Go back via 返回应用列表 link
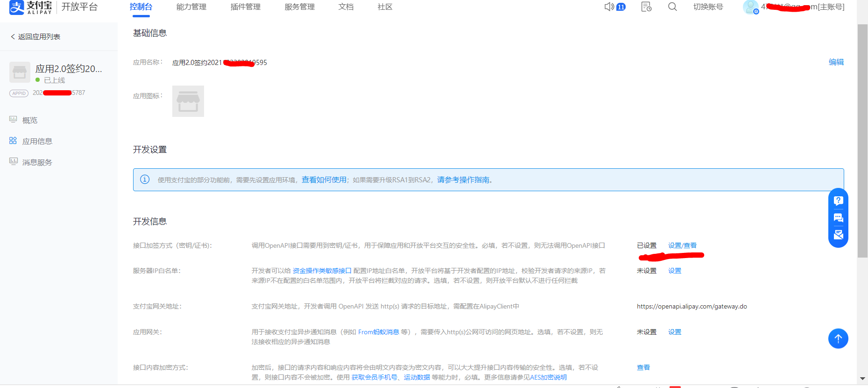The height and width of the screenshot is (388, 868). [39, 36]
